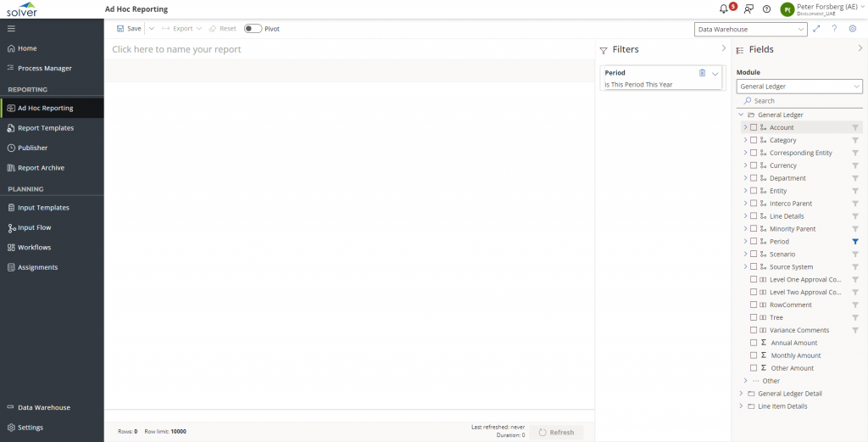Image resolution: width=868 pixels, height=442 pixels.
Task: Collapse the General Ledger folder
Action: (741, 115)
